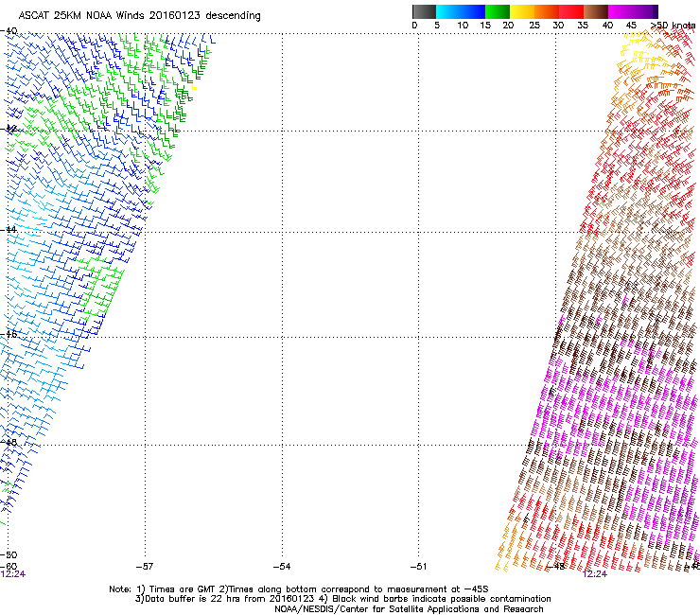Pick the red 30-35 knots legend swatch
The image size is (700, 615).
coord(571,11)
